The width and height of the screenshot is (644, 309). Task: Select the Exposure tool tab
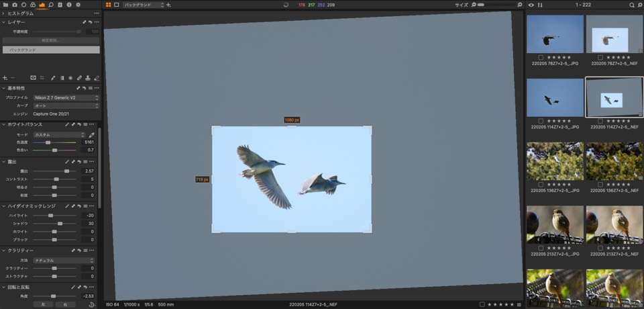point(42,5)
